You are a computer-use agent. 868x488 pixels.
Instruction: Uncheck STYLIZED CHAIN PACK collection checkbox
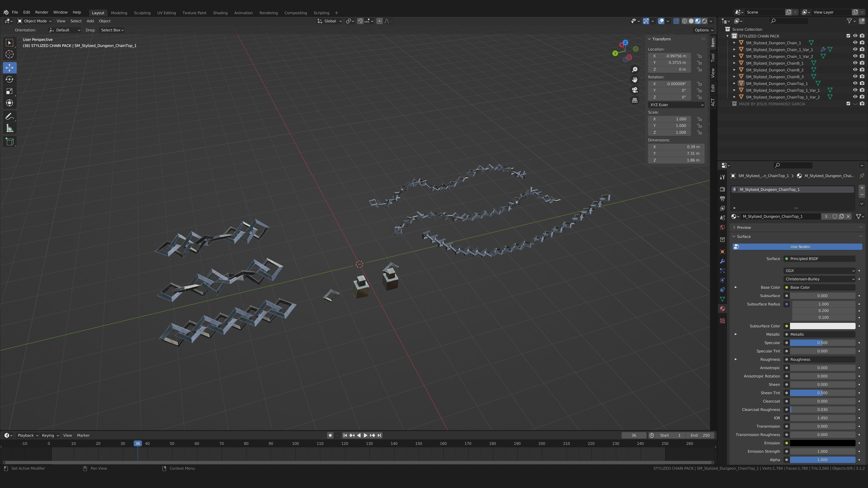click(x=848, y=36)
